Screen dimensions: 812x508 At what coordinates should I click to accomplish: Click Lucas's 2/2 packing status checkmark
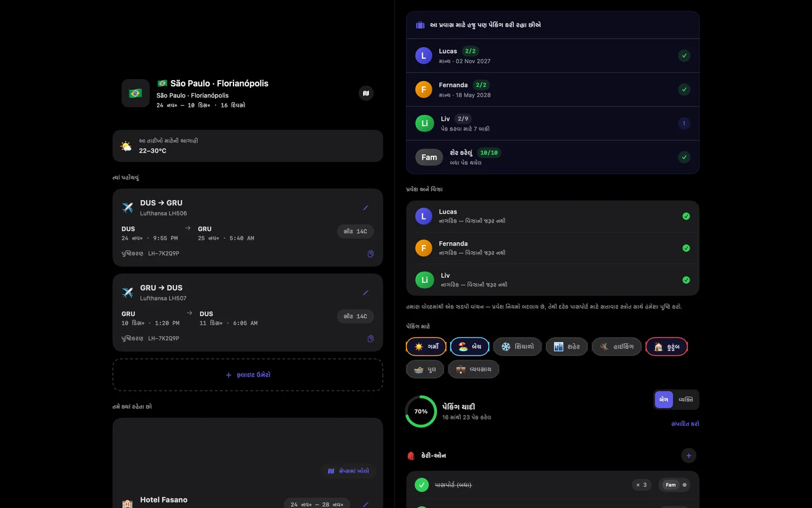[684, 55]
